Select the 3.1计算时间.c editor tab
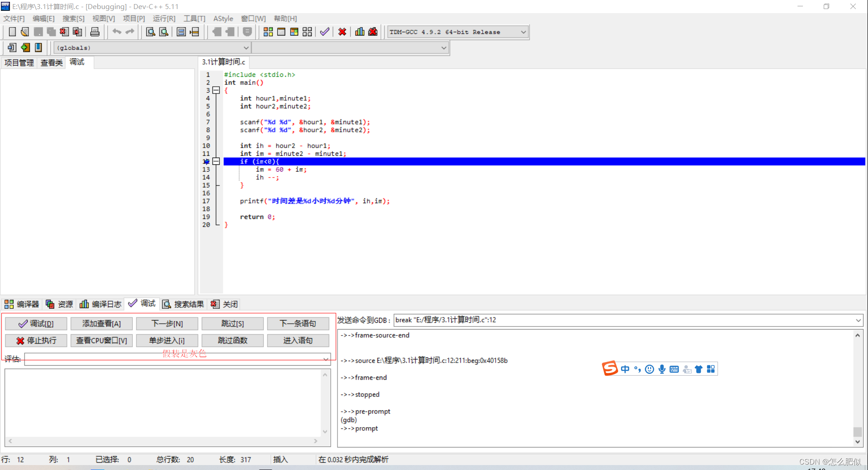Viewport: 868px width, 470px height. pyautogui.click(x=224, y=62)
